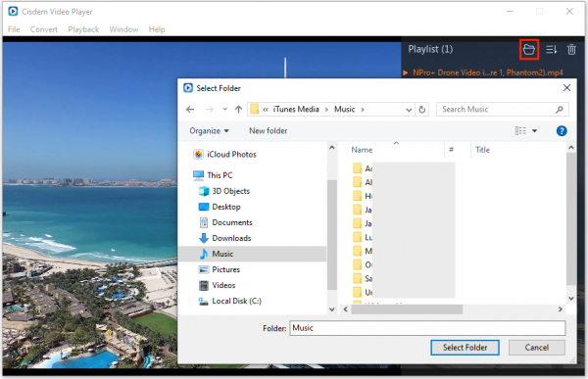Click the horizontal scrollbar in file list

click(407, 309)
